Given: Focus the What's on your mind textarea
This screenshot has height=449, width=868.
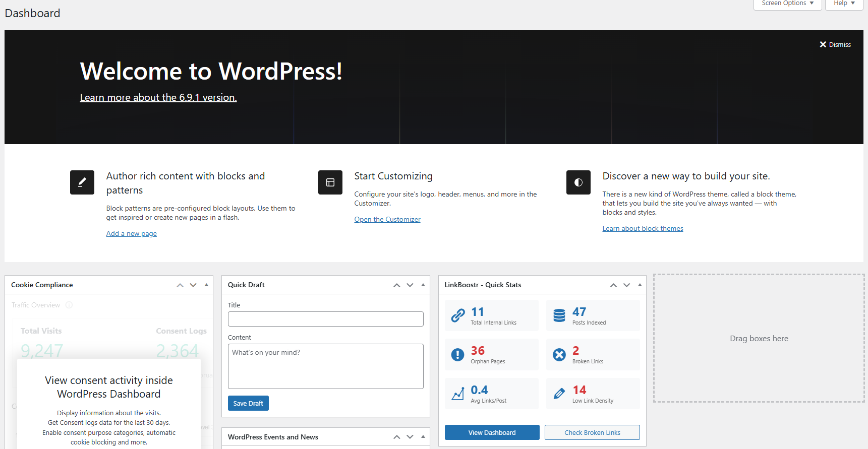Looking at the screenshot, I should pos(325,366).
